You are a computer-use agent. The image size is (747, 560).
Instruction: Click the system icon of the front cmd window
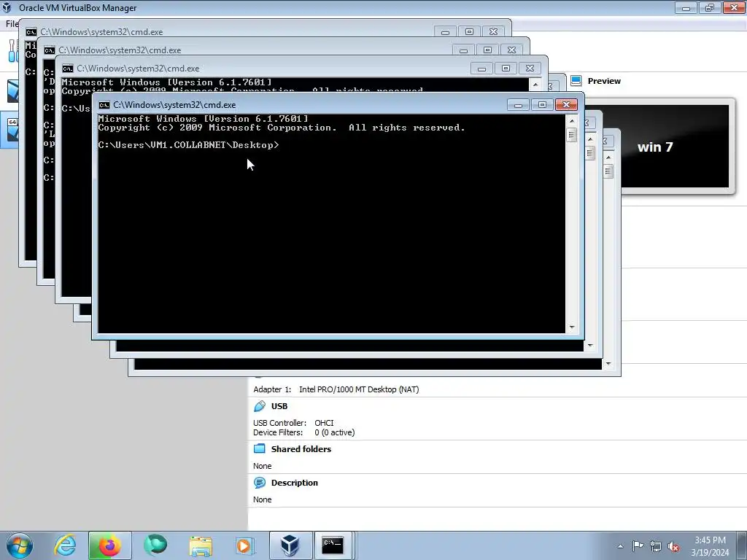(104, 105)
